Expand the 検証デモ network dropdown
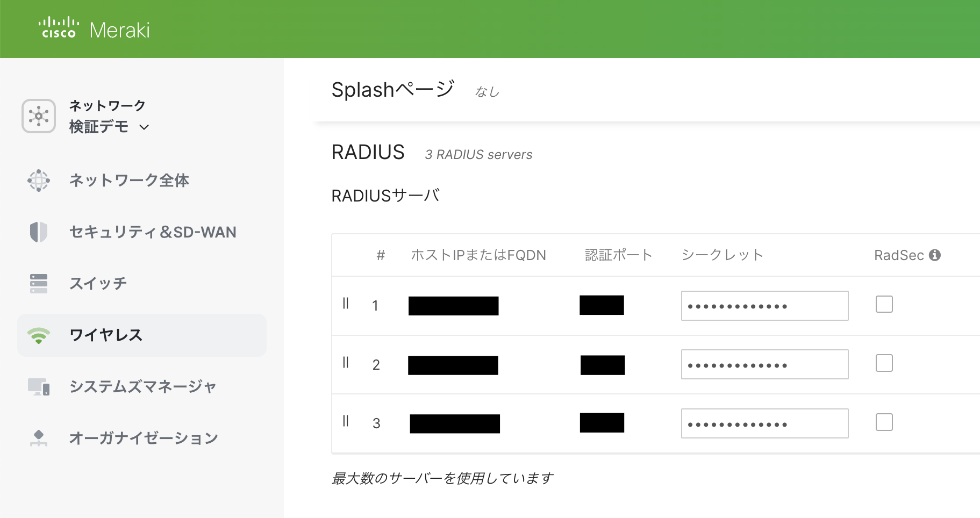980x518 pixels. click(x=144, y=127)
